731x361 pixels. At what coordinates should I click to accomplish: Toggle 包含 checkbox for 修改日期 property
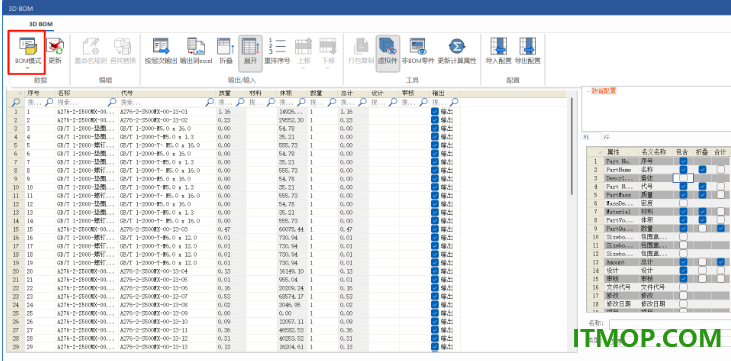683,304
